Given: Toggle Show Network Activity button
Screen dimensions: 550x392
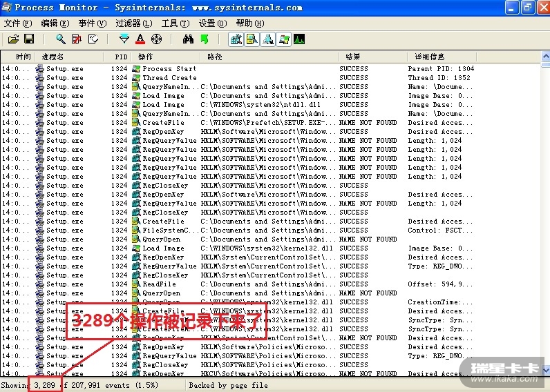Looking at the screenshot, I should click(268, 39).
